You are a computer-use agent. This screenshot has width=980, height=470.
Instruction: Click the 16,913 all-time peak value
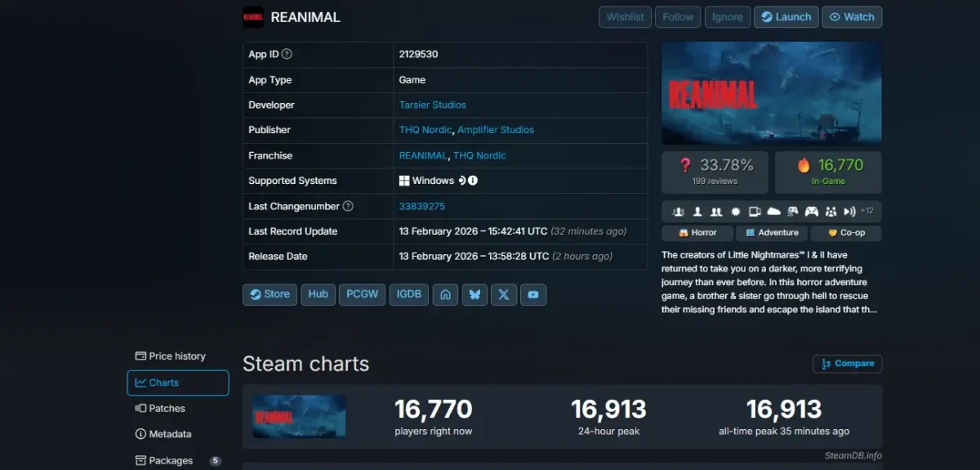pos(784,409)
